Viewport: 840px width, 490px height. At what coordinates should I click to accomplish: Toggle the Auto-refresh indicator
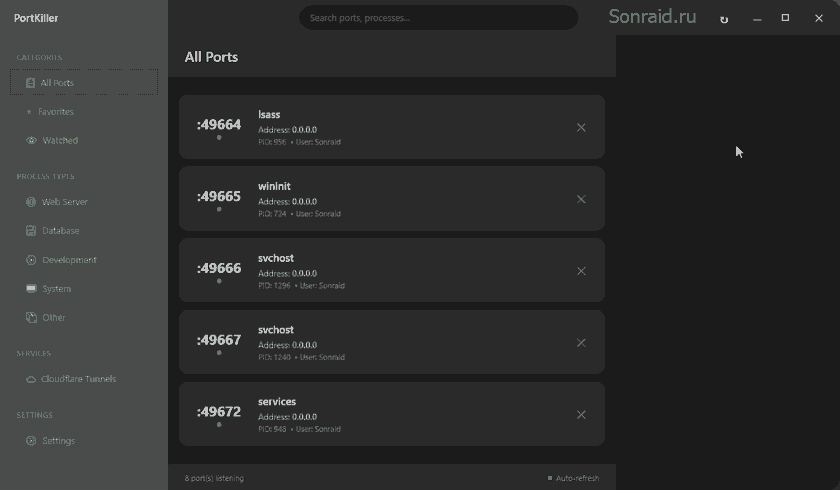tap(573, 478)
